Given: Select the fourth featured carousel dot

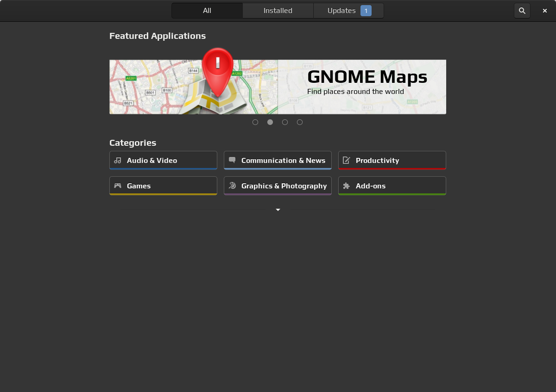Looking at the screenshot, I should (x=300, y=122).
